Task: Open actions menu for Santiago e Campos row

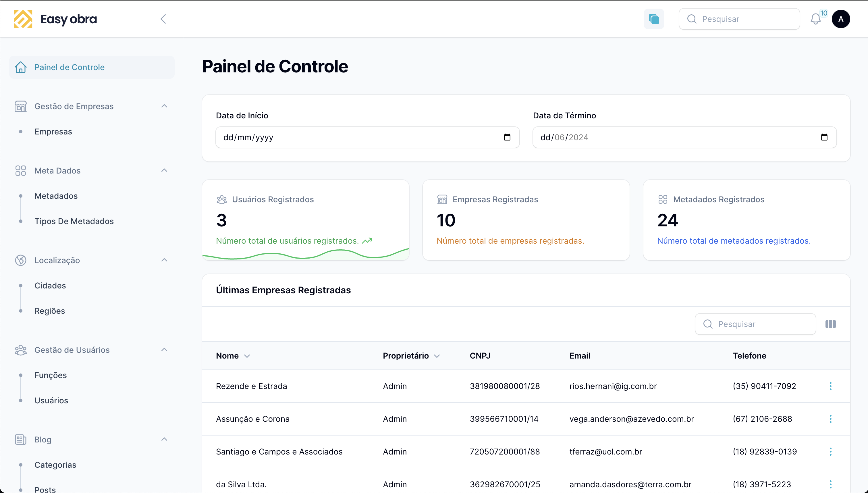Action: tap(830, 452)
